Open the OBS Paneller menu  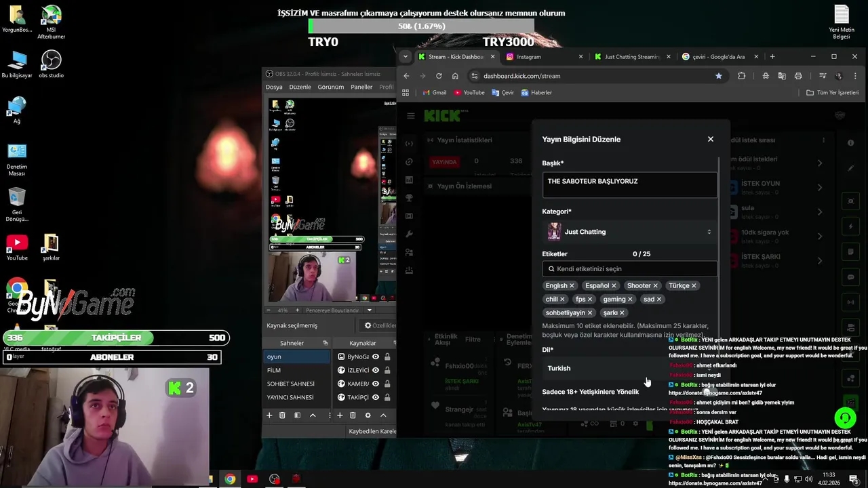coord(361,87)
